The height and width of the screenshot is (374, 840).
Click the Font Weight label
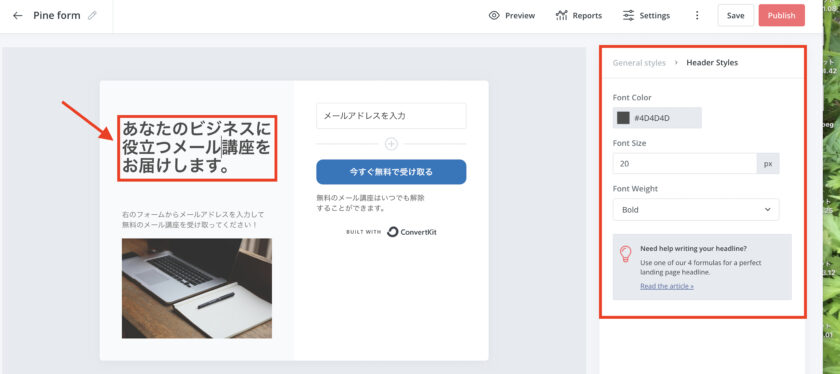click(635, 189)
